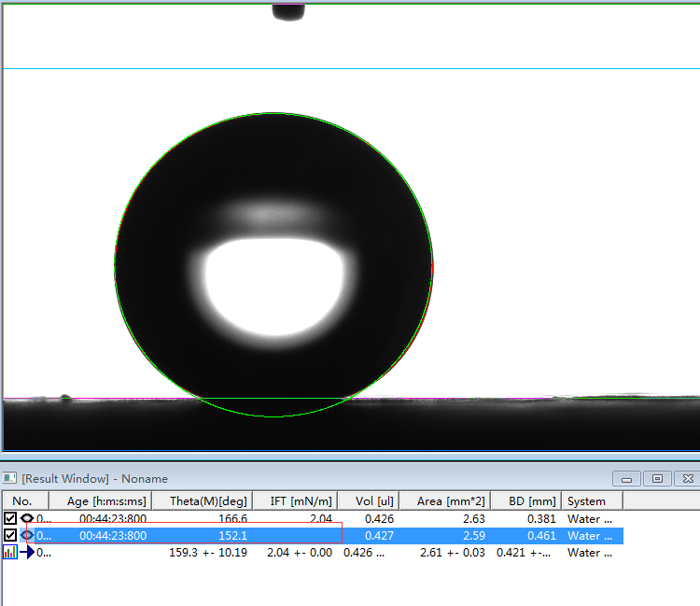Close the Result Window
This screenshot has width=700, height=606.
click(687, 478)
